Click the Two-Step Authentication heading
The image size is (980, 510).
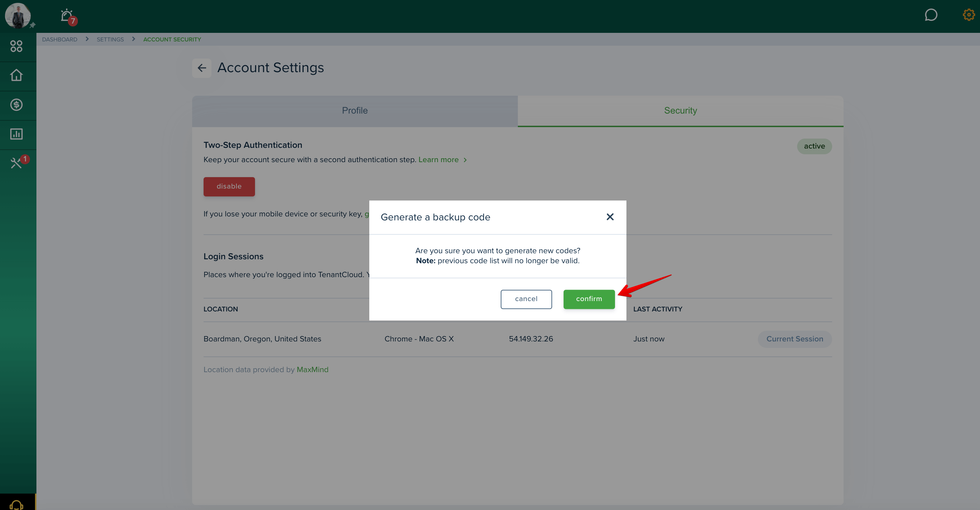coord(252,145)
